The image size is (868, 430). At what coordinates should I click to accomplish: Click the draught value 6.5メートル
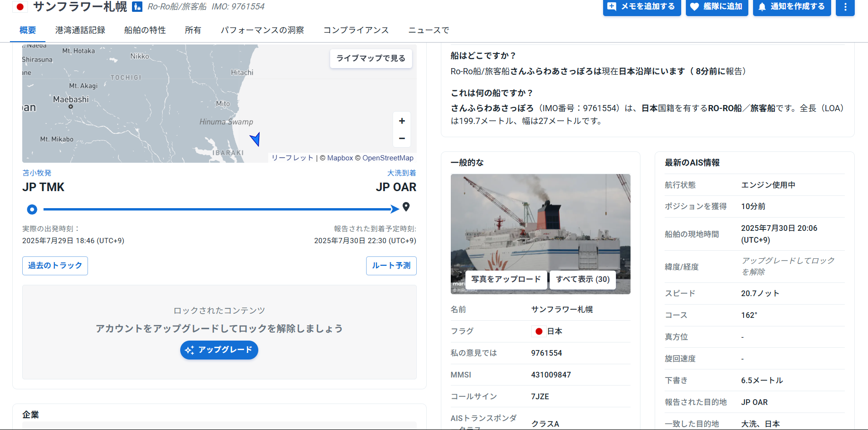tap(762, 381)
